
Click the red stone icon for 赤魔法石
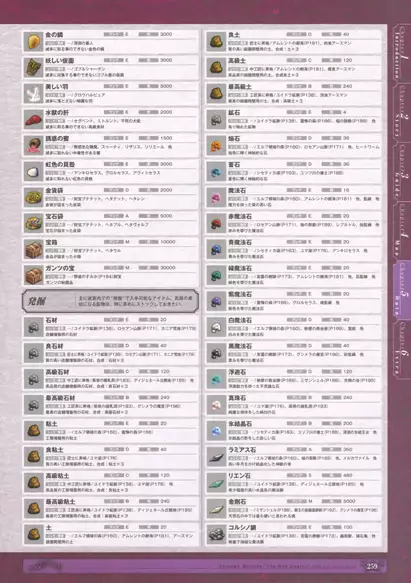[x=216, y=223]
